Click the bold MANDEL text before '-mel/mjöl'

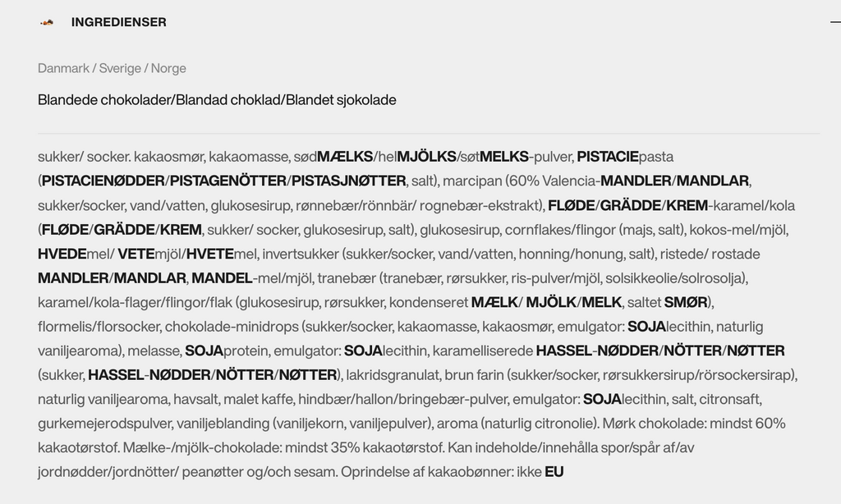coord(222,278)
